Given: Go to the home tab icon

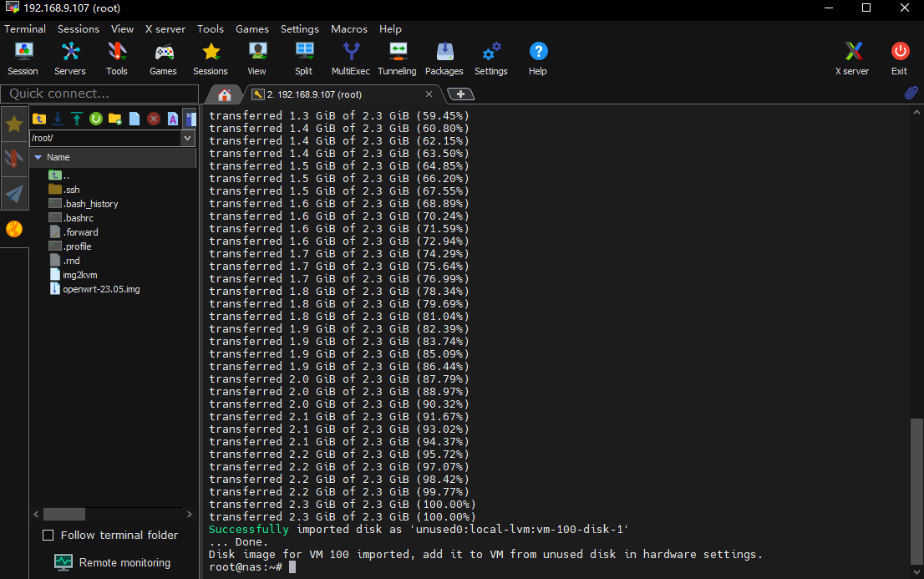Looking at the screenshot, I should pos(224,94).
